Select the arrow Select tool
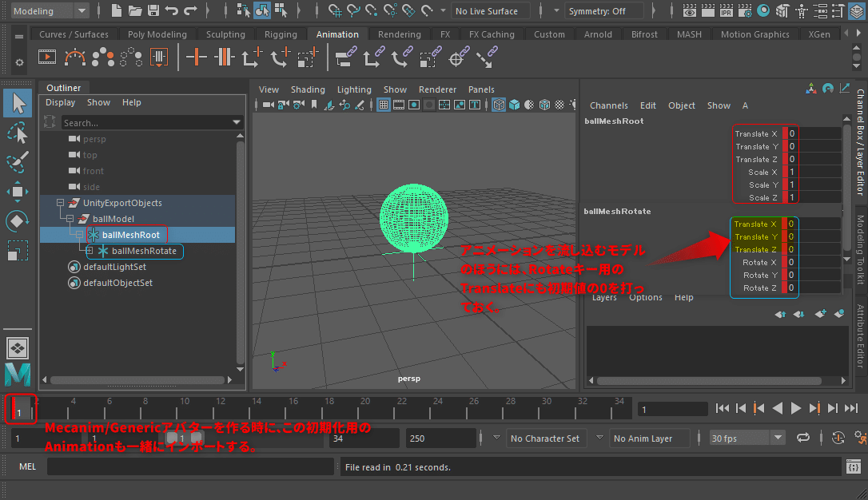This screenshot has width=868, height=500. coord(18,103)
